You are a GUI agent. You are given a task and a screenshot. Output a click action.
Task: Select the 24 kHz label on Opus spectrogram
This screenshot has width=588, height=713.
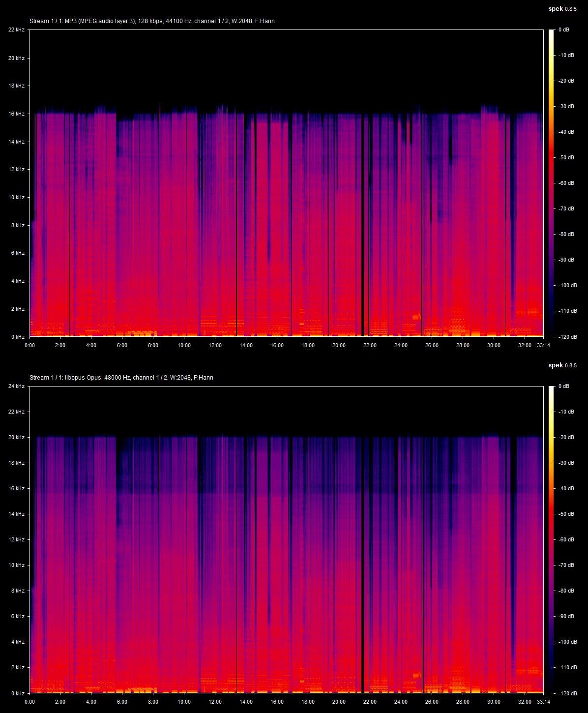(x=17, y=386)
